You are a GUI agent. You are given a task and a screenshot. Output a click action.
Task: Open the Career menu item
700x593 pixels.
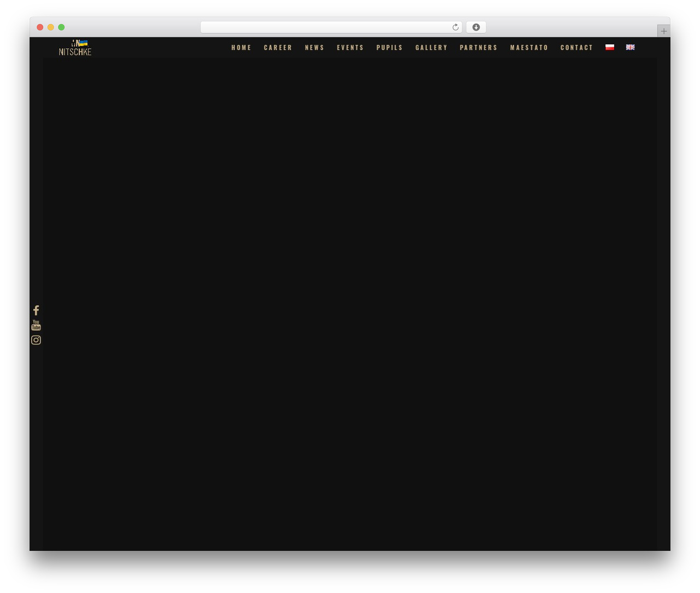tap(278, 48)
